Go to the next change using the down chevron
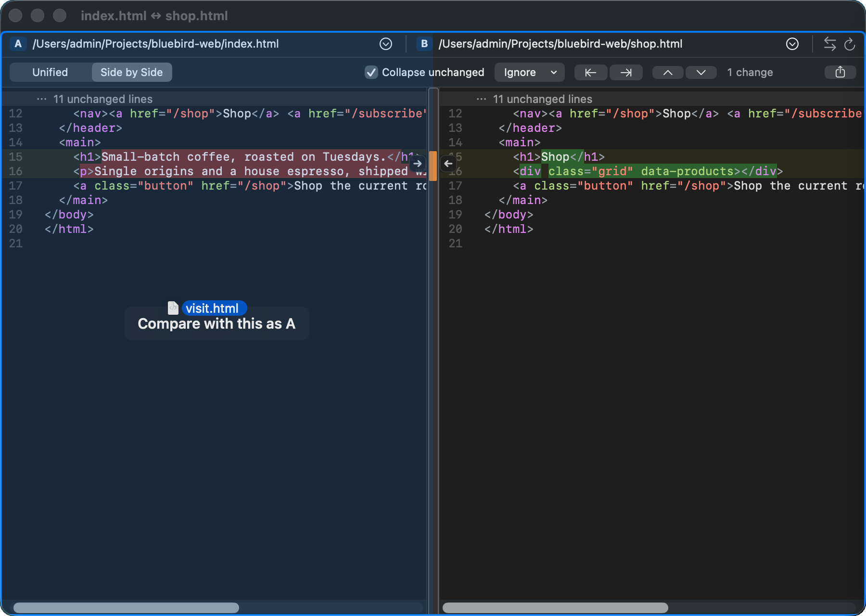The width and height of the screenshot is (866, 616). (x=701, y=72)
